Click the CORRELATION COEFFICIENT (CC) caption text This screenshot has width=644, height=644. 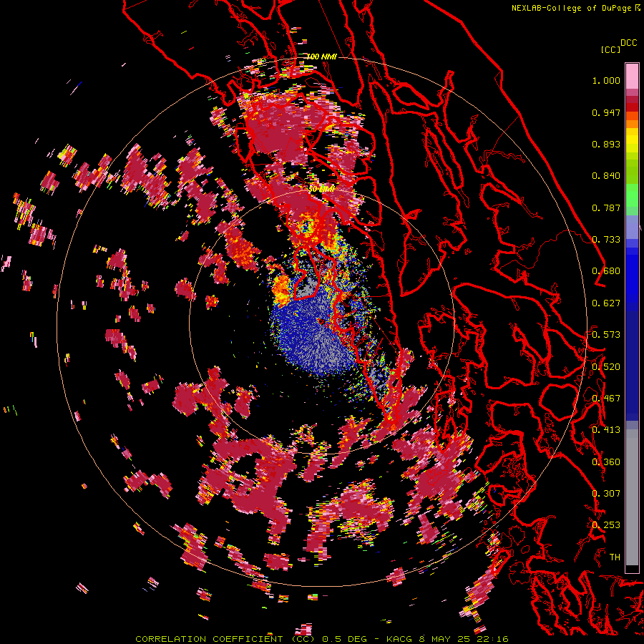pyautogui.click(x=225, y=639)
